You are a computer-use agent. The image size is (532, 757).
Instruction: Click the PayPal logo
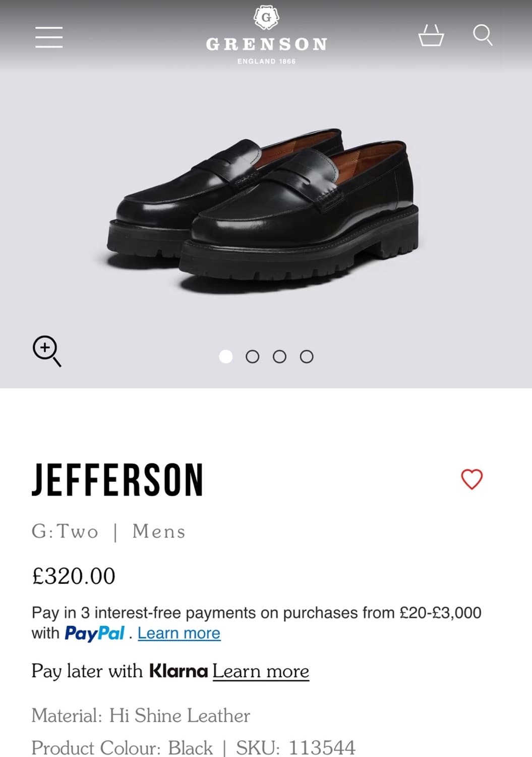[94, 633]
